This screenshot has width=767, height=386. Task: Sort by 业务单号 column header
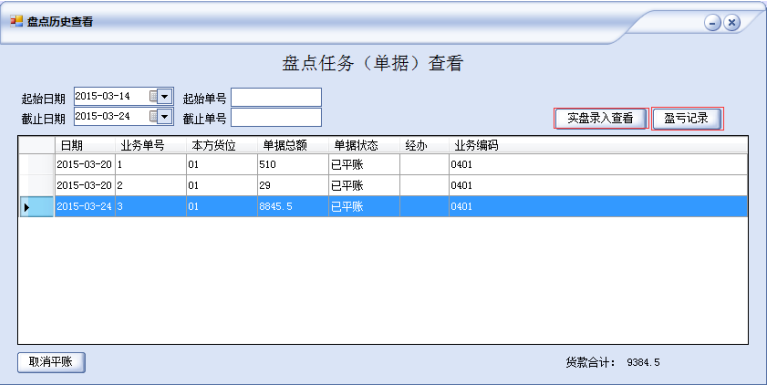pos(151,145)
